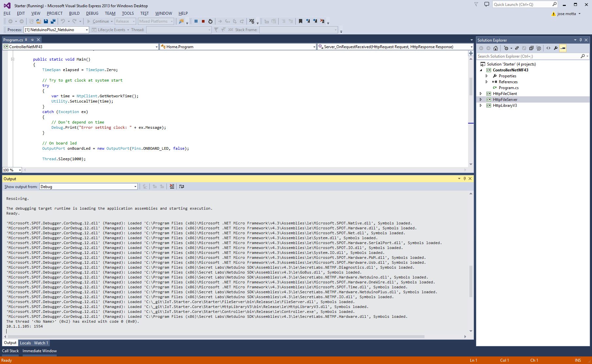Toggle Show All Files in Solution Explorer
Viewport: 592px width, 364px height.
click(x=539, y=48)
